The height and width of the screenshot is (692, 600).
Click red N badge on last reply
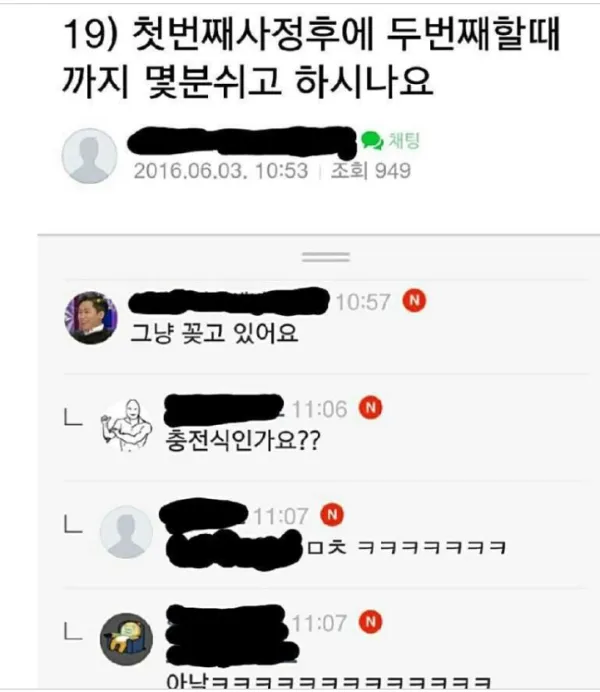371,622
